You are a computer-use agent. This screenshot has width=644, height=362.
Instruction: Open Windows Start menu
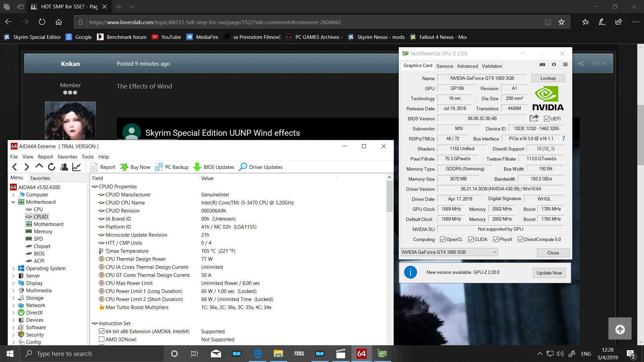tap(10, 354)
